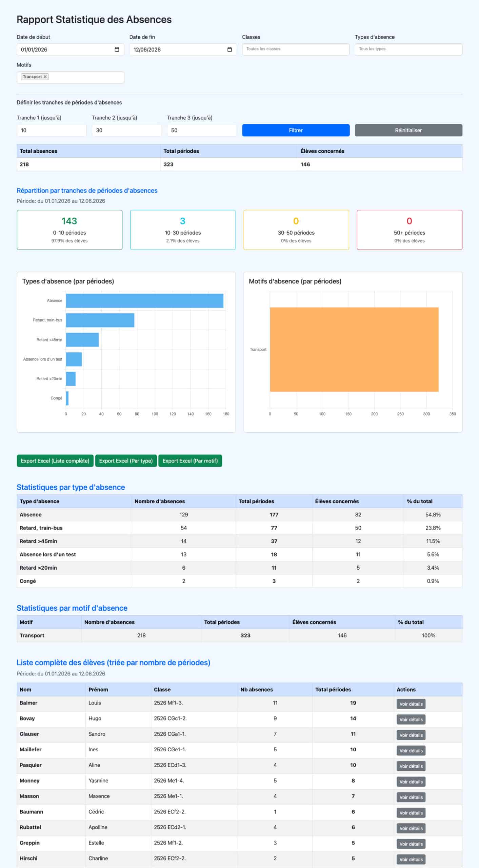View details for Balmer Louis
This screenshot has width=479, height=868.
[411, 704]
